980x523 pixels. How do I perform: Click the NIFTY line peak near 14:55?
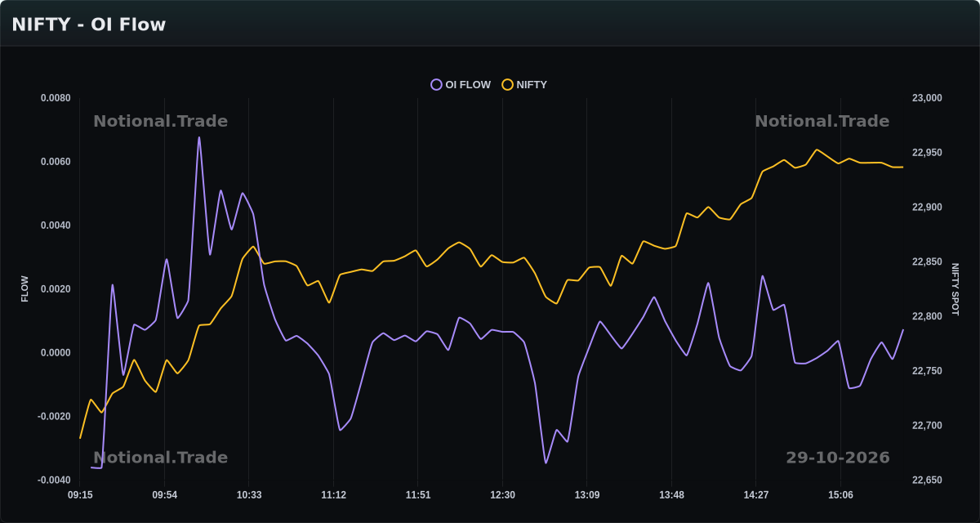(x=817, y=150)
